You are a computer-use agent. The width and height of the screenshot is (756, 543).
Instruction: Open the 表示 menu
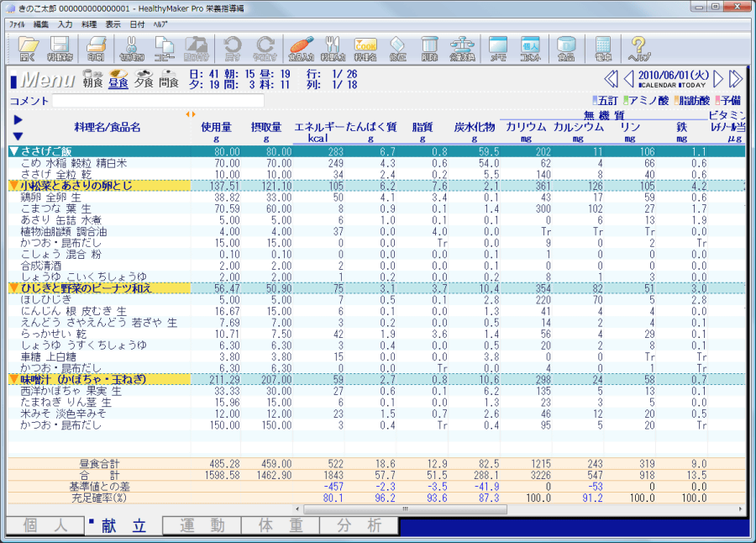(113, 24)
